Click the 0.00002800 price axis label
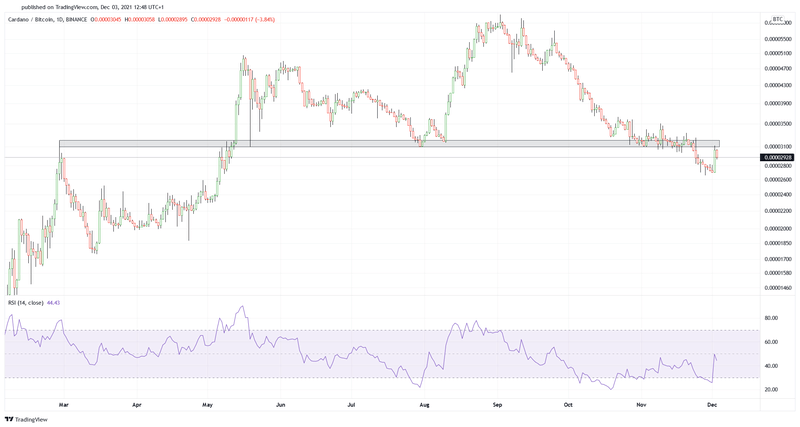 coord(778,166)
